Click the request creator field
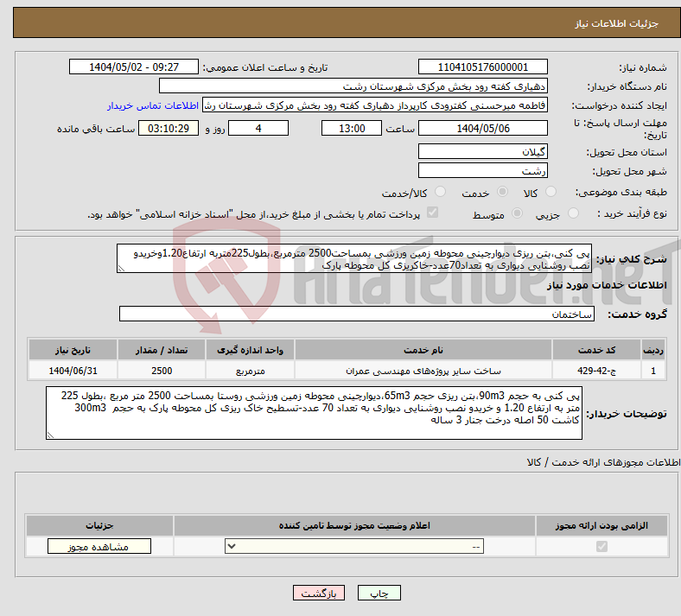The width and height of the screenshot is (681, 616). click(375, 105)
